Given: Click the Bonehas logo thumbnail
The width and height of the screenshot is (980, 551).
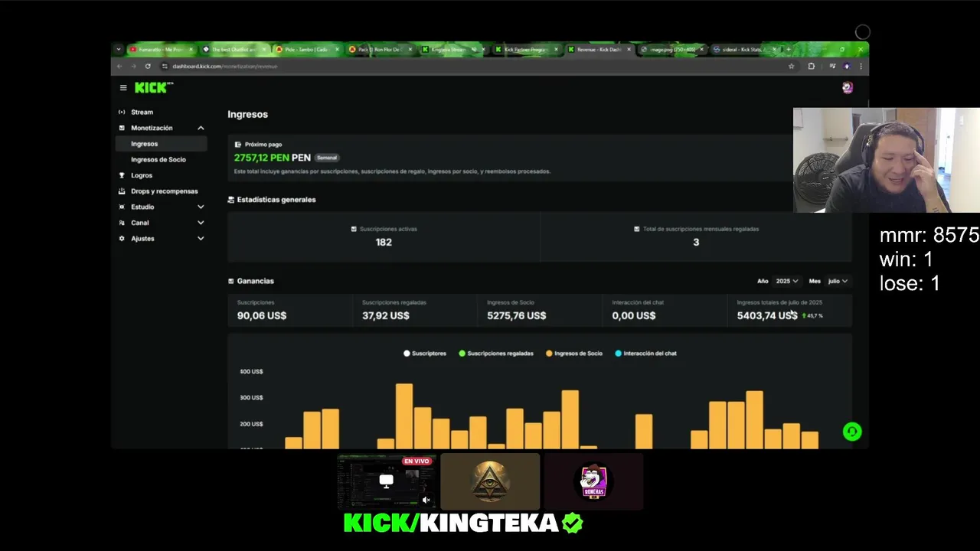Looking at the screenshot, I should [x=593, y=481].
